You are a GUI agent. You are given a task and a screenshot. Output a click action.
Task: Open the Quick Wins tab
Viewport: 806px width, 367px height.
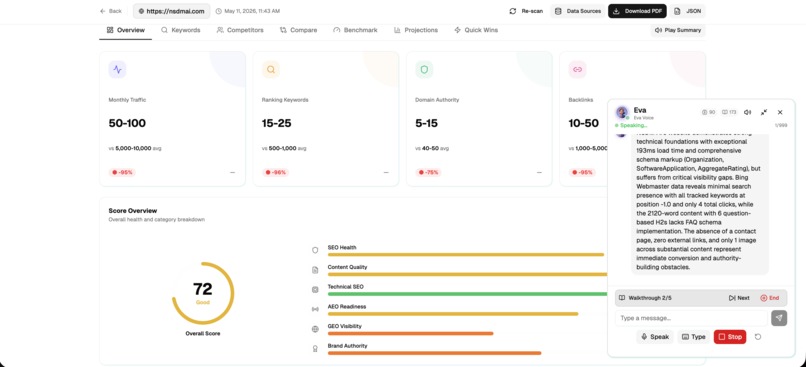coord(476,30)
